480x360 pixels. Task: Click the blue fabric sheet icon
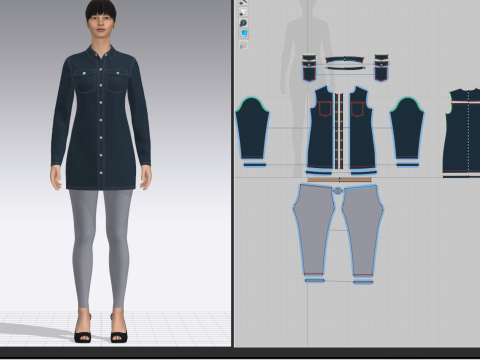click(243, 34)
